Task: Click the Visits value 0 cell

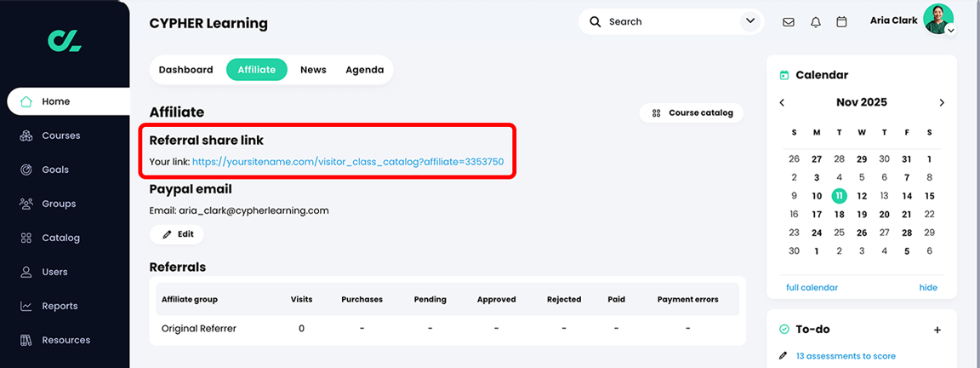Action: pos(301,329)
